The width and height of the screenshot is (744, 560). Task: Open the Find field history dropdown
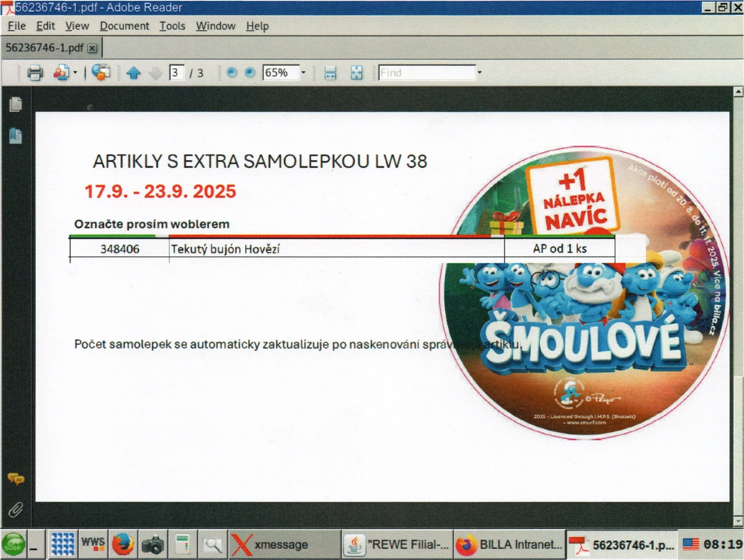coord(480,73)
